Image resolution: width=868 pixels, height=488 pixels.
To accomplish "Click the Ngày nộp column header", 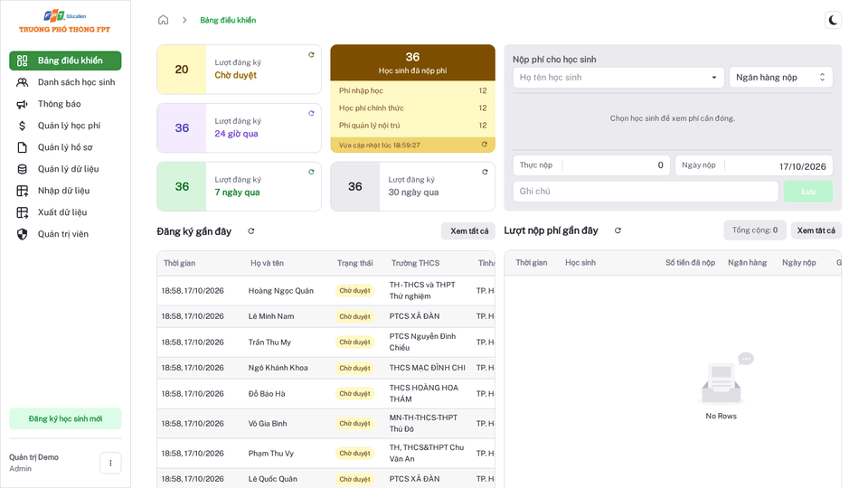I will [798, 263].
